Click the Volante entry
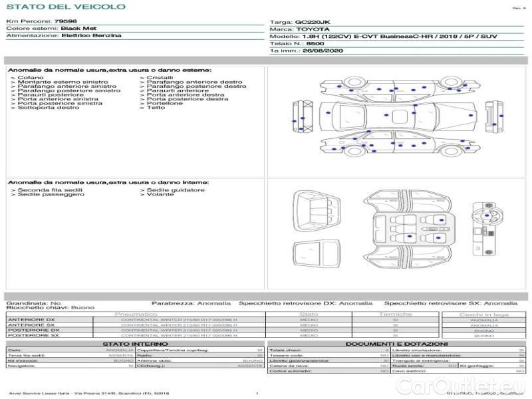This screenshot has height=399, width=532. [160, 194]
